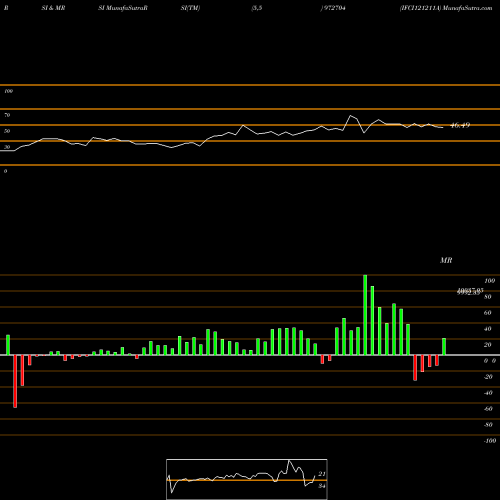This screenshot has width=500, height=500.
Task: Click the 21 label in mini chart
Action: (x=322, y=474)
